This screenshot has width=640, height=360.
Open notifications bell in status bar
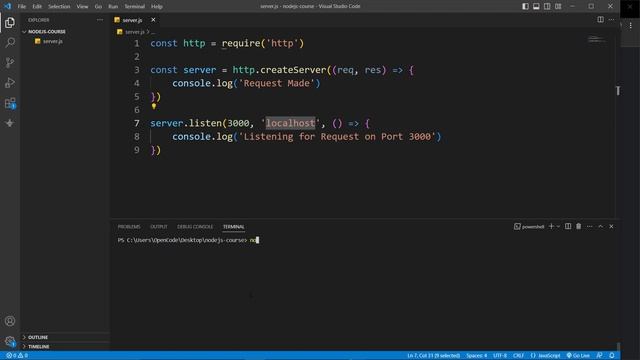coord(612,356)
